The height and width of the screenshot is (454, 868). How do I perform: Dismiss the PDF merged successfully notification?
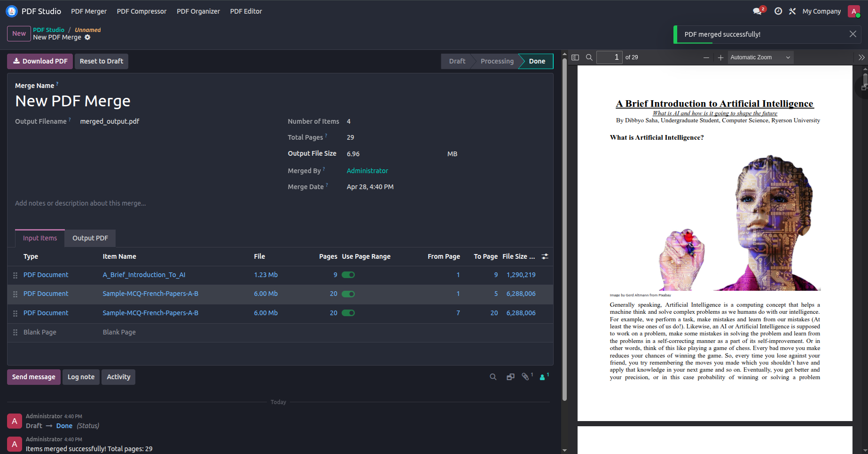[x=853, y=34]
